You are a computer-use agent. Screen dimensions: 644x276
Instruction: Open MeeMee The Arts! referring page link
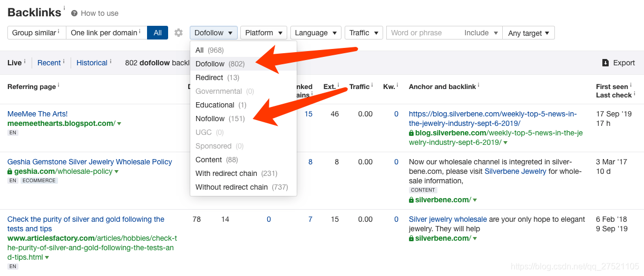[x=37, y=114]
